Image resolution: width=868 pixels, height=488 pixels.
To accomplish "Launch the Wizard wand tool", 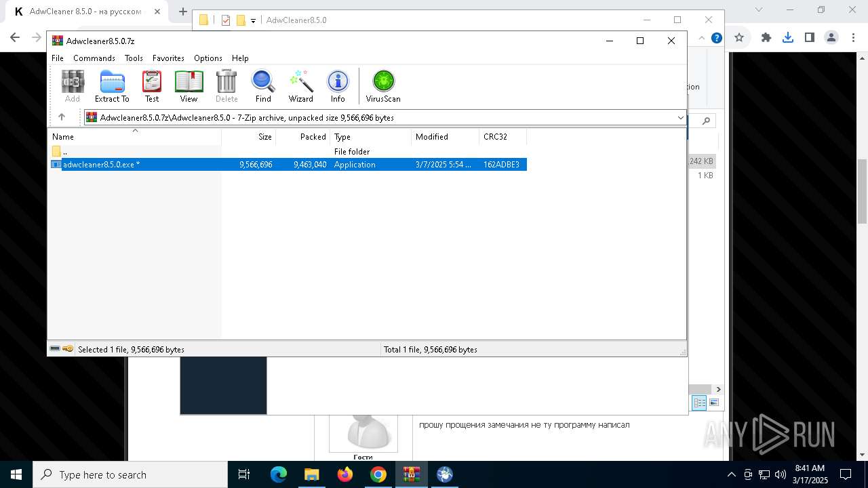I will pyautogui.click(x=300, y=86).
